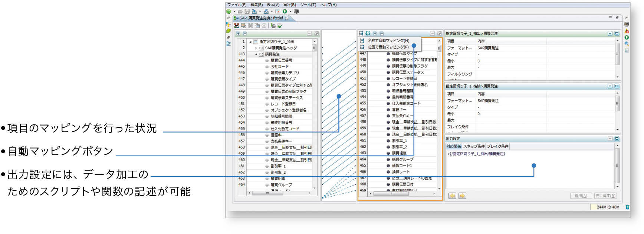
Task: Select 会社コード in the source tree
Action: [x=280, y=67]
